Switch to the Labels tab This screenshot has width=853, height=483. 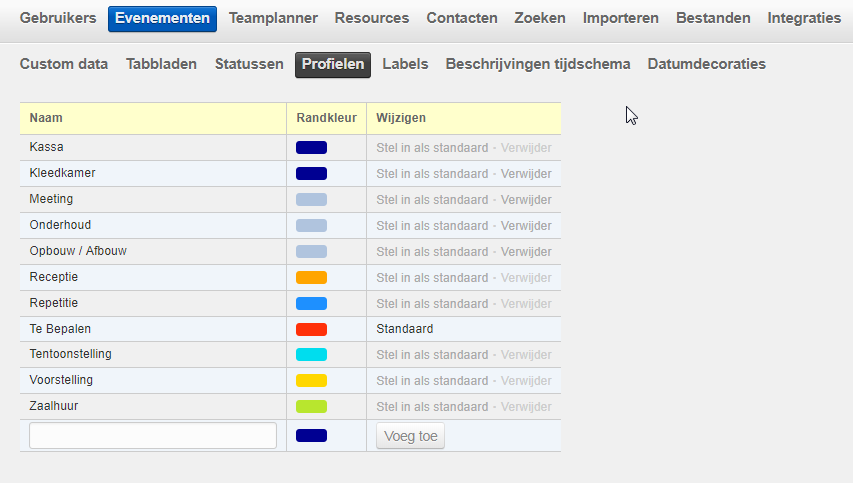point(405,64)
